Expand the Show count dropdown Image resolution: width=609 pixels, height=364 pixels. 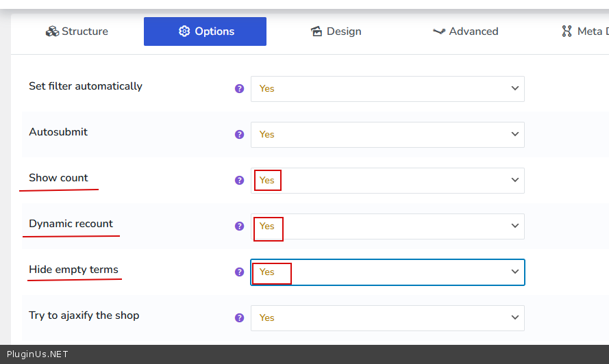[x=387, y=181]
